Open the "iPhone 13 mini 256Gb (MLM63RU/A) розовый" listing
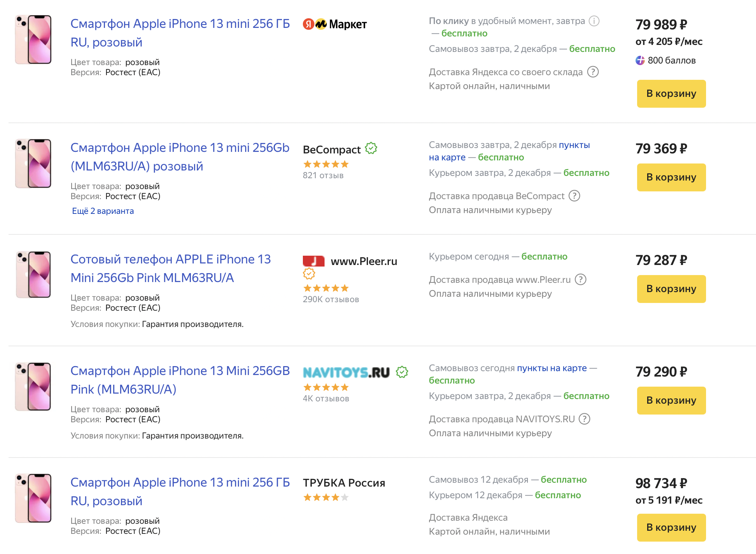 click(180, 157)
